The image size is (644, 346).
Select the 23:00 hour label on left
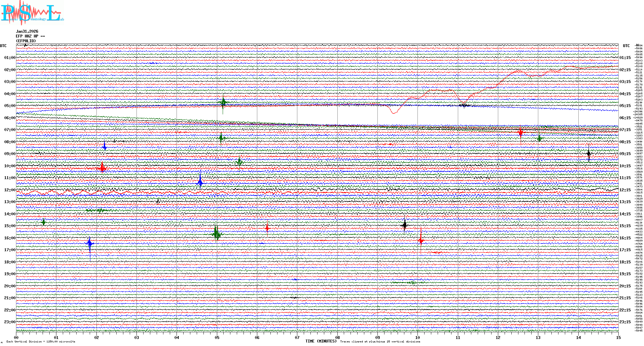pos(10,322)
